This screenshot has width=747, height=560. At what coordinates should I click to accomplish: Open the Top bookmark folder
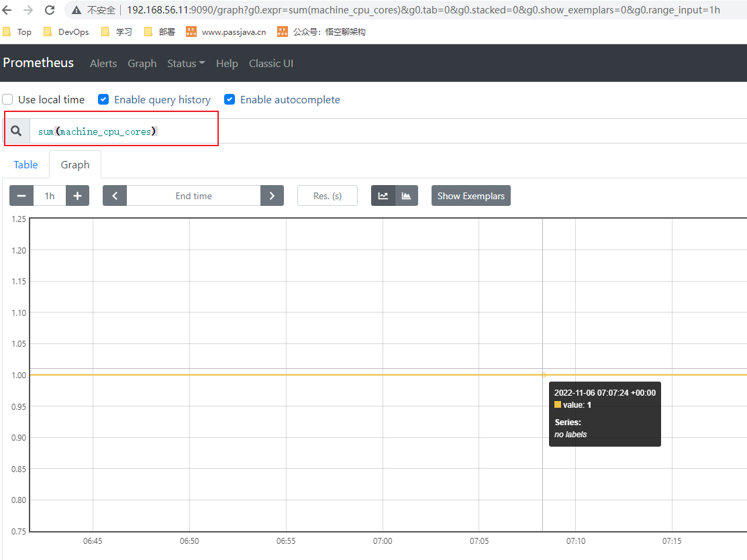click(x=17, y=32)
